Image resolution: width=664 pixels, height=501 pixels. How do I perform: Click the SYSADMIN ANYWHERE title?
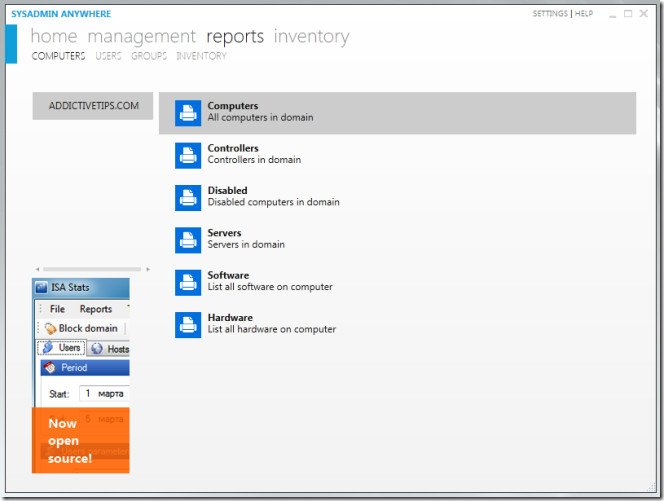(61, 14)
